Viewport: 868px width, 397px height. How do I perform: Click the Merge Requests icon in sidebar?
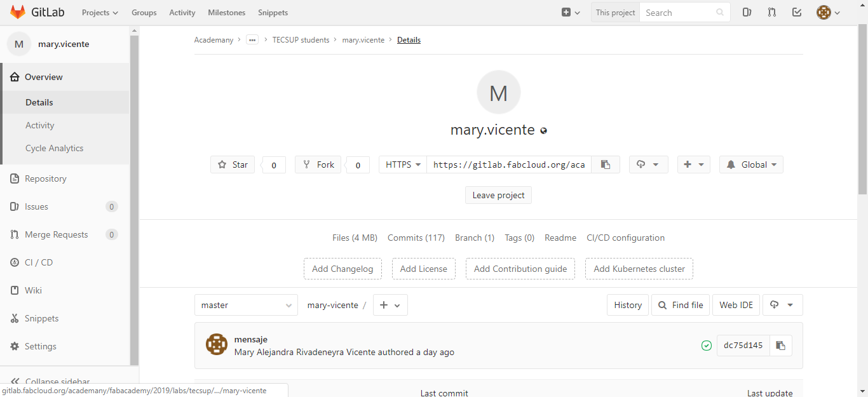(15, 234)
